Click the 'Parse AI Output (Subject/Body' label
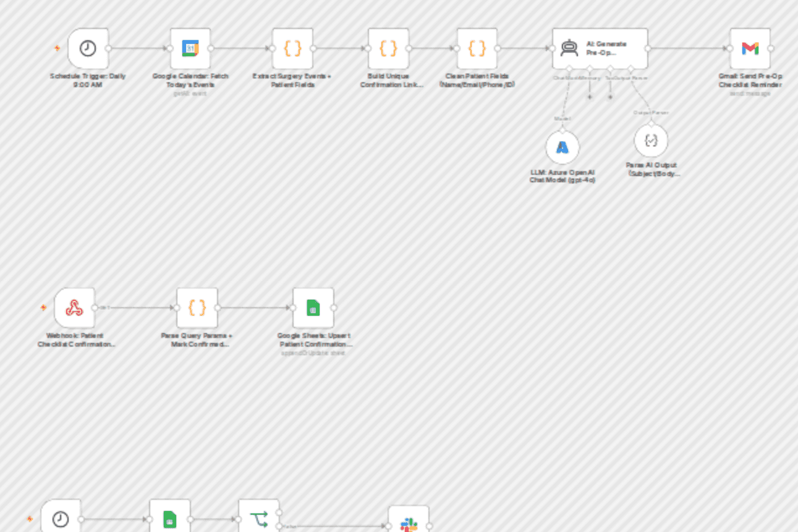 652,169
